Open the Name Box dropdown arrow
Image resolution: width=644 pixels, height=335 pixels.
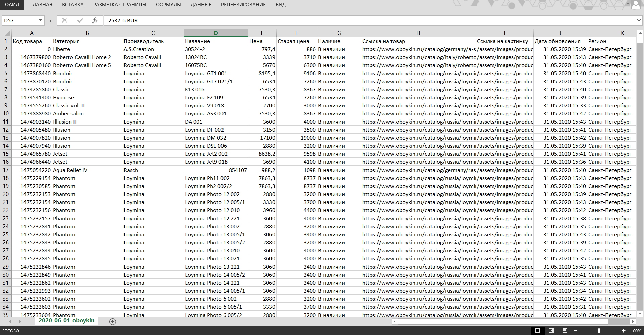pyautogui.click(x=40, y=20)
